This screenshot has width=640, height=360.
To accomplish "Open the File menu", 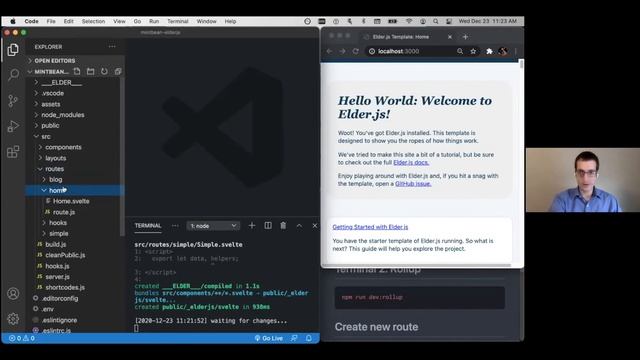I will click(x=51, y=21).
